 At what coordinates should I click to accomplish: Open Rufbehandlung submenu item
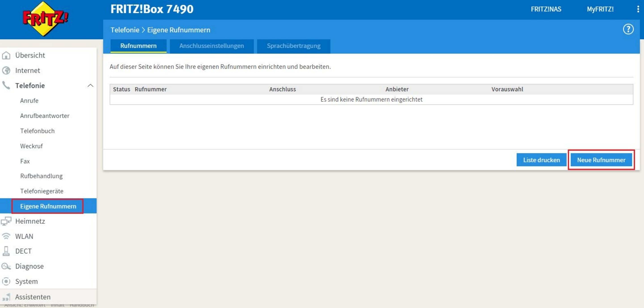[42, 176]
